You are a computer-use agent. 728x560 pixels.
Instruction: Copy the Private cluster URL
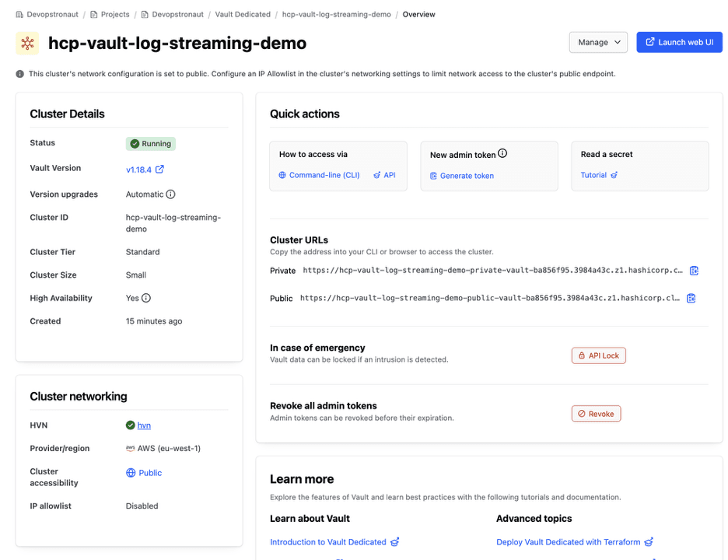pos(694,271)
